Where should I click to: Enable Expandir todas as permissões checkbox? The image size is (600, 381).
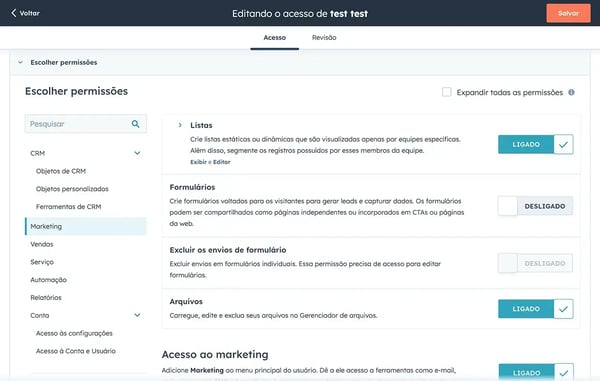pyautogui.click(x=447, y=92)
